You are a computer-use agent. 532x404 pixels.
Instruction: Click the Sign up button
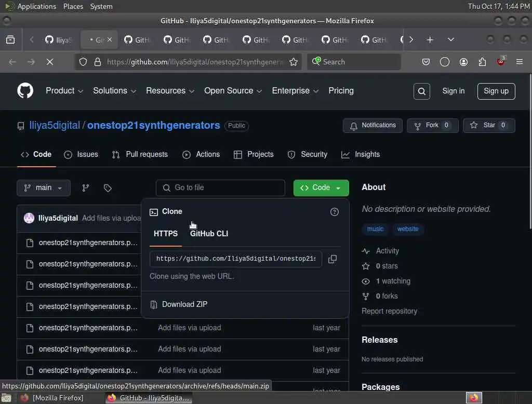tap(496, 91)
